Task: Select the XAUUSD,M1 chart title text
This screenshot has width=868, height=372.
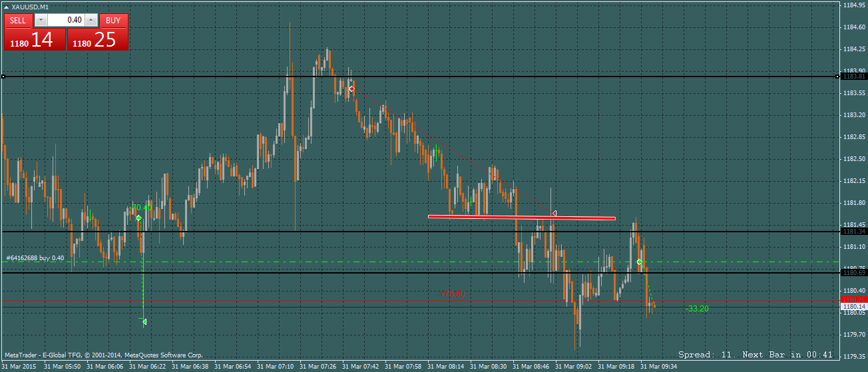Action: (x=30, y=7)
